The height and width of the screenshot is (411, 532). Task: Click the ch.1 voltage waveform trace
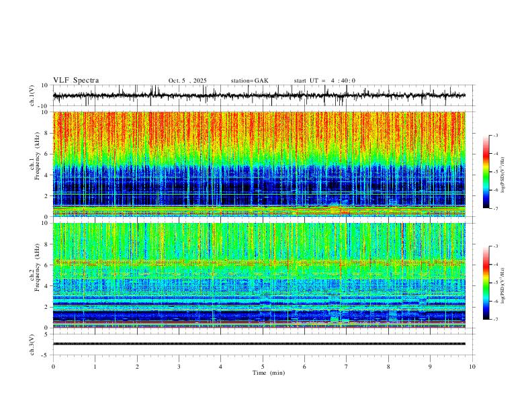pos(259,95)
